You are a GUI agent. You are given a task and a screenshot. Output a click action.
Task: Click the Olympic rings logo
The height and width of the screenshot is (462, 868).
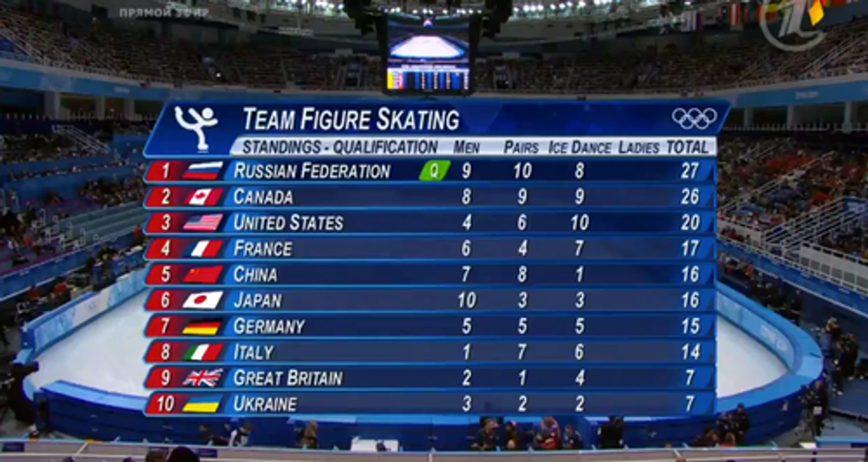694,118
